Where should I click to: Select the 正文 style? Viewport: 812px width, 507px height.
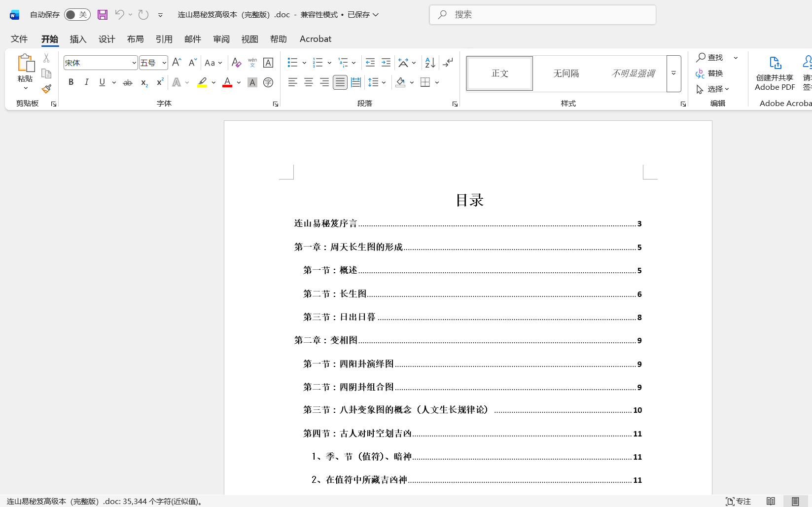499,73
